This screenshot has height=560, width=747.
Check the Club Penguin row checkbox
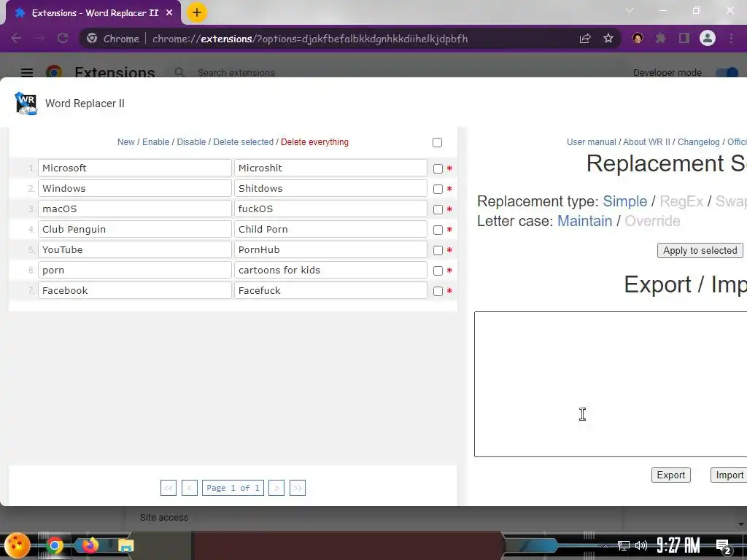pos(438,230)
